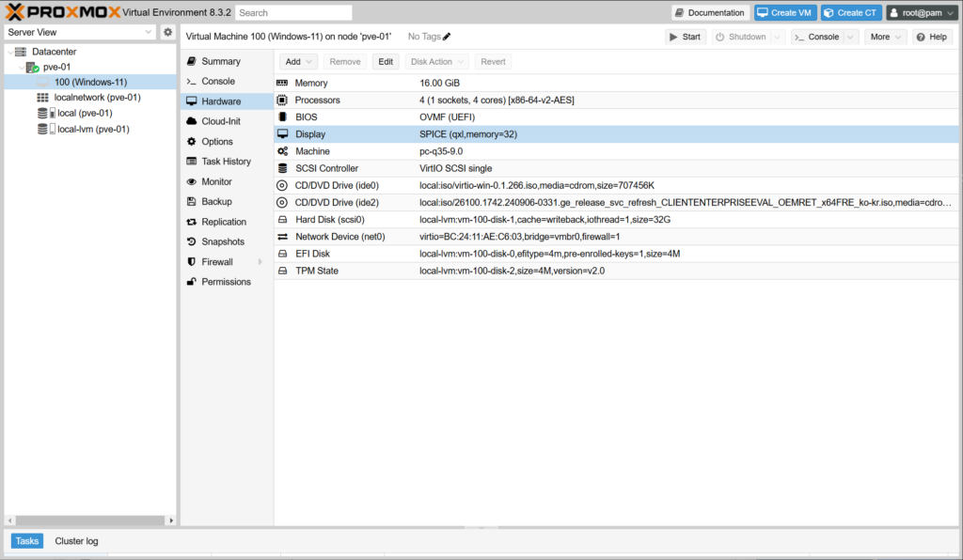Image resolution: width=963 pixels, height=560 pixels.
Task: Collapse the pve-01 node tree
Action: click(x=21, y=68)
